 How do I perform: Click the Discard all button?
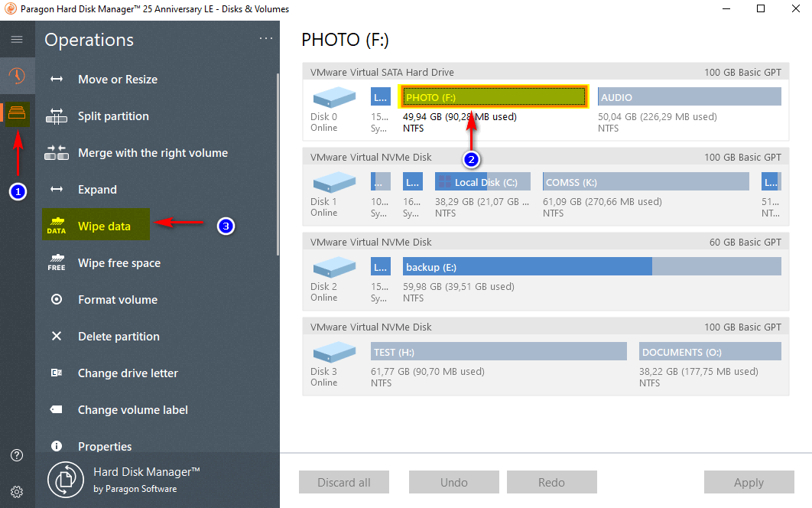(344, 483)
